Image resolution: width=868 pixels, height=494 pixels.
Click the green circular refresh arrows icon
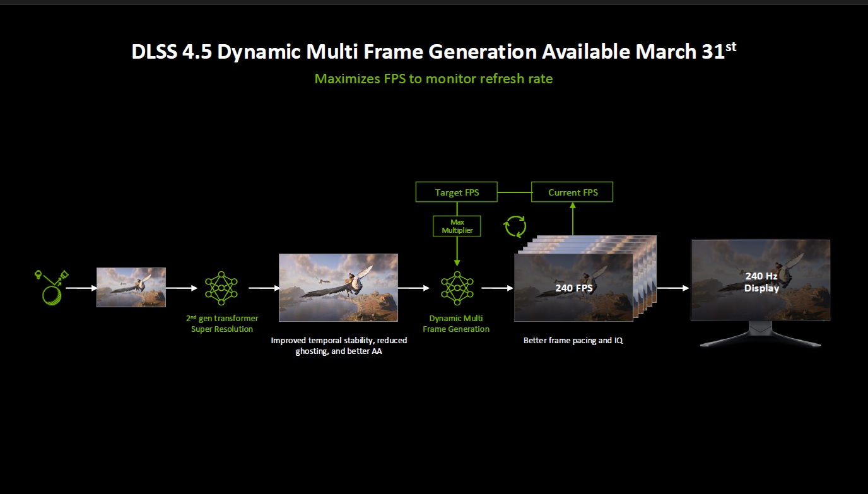pyautogui.click(x=515, y=226)
